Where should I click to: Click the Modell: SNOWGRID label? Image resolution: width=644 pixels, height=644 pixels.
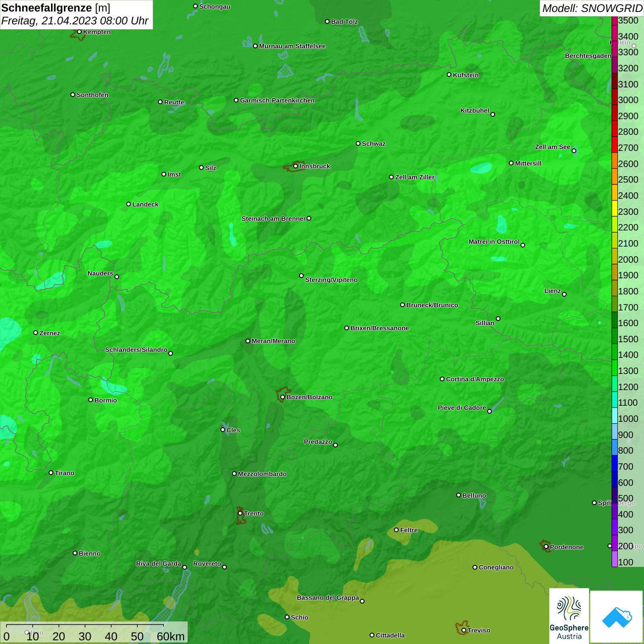click(x=592, y=8)
